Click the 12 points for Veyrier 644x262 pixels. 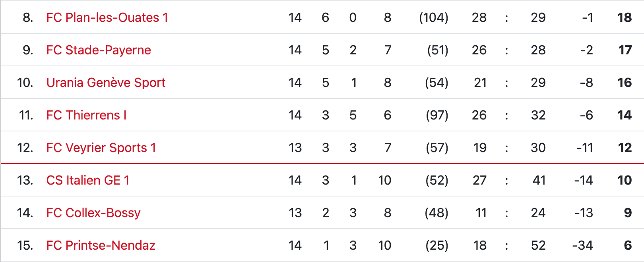(x=625, y=148)
